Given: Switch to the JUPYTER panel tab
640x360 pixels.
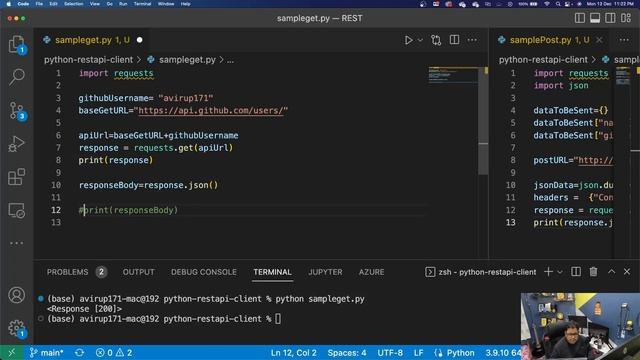Looking at the screenshot, I should coord(325,272).
